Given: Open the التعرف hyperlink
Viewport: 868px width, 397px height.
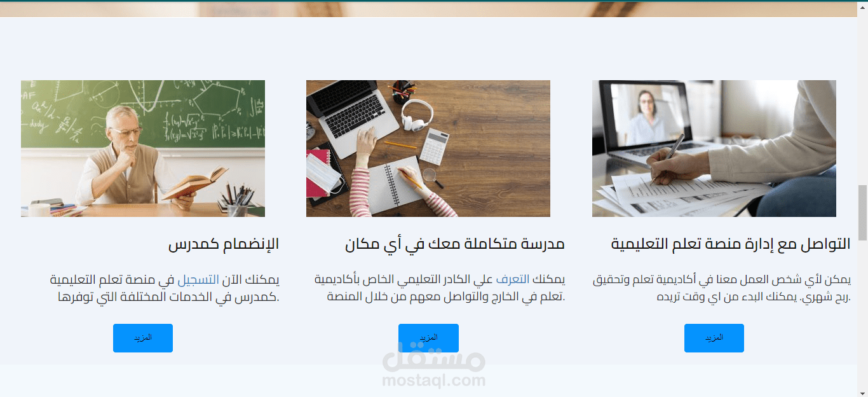Looking at the screenshot, I should coord(512,280).
